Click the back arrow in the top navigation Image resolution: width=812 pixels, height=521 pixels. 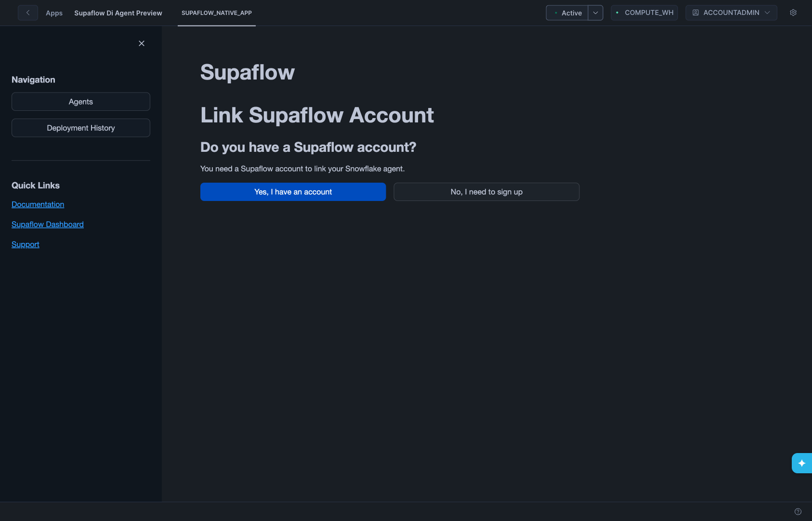tap(27, 13)
